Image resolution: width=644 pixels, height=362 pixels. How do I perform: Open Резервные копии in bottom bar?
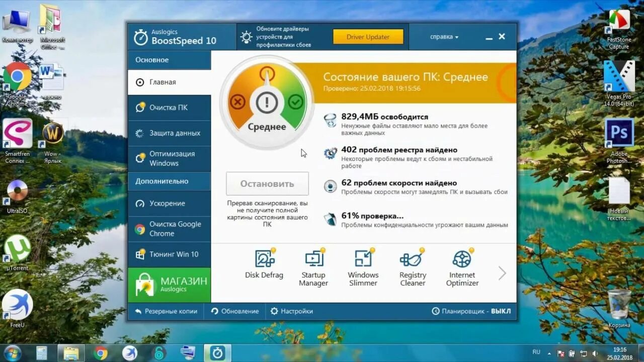(x=166, y=311)
